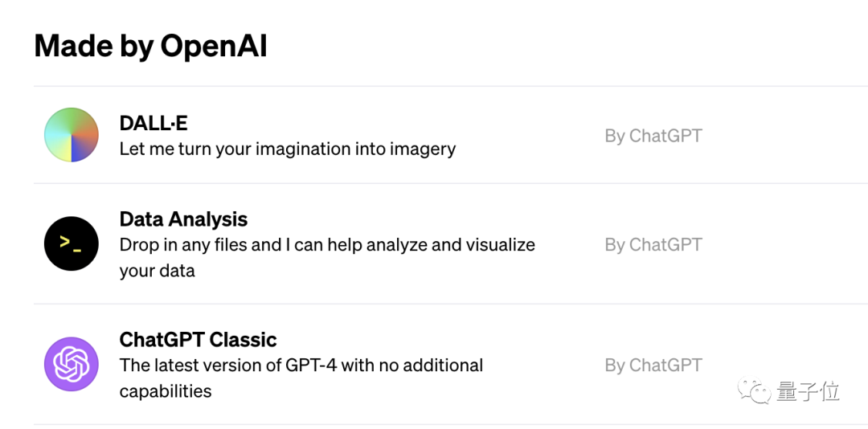868x429 pixels.
Task: Click the WeChat logo in the watermark
Action: click(757, 391)
